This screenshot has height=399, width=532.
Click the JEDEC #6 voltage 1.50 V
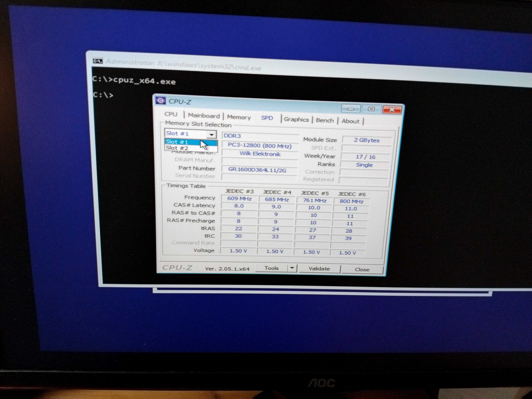(347, 253)
